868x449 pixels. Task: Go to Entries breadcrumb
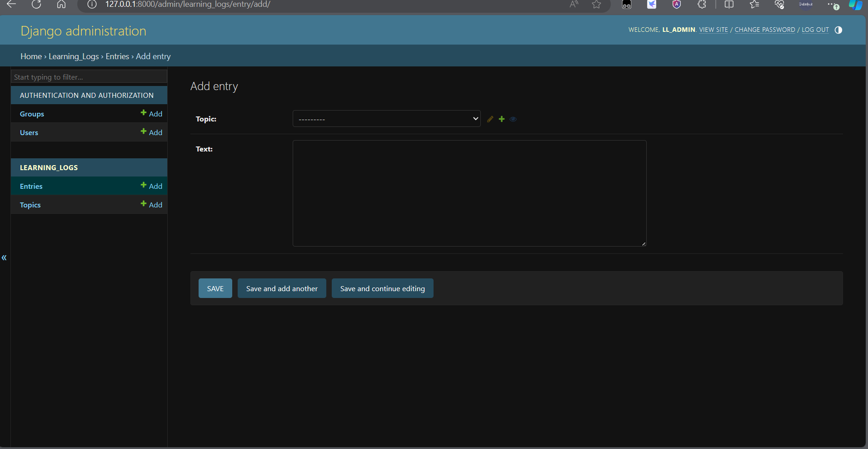(x=117, y=56)
